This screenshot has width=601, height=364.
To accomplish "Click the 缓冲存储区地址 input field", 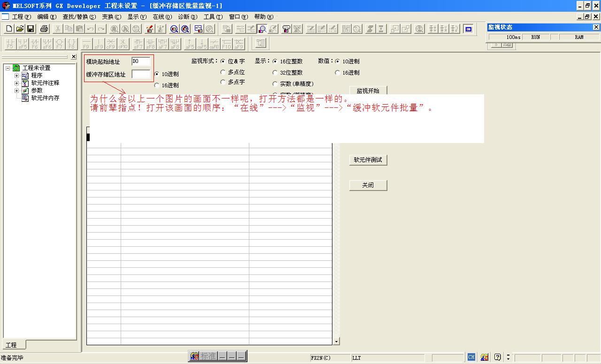I will pyautogui.click(x=141, y=74).
